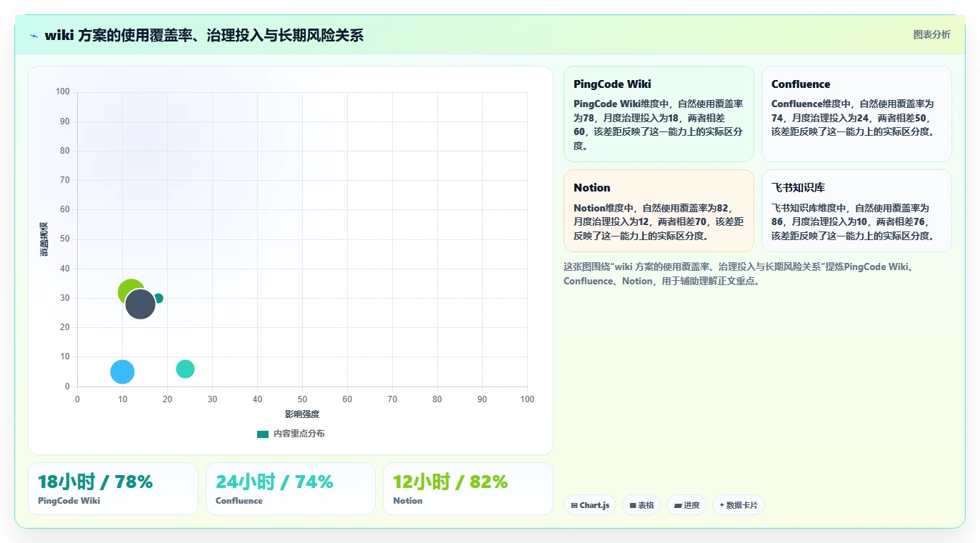980x543 pixels.
Task: Select the 数据卡片 tag
Action: pyautogui.click(x=739, y=505)
